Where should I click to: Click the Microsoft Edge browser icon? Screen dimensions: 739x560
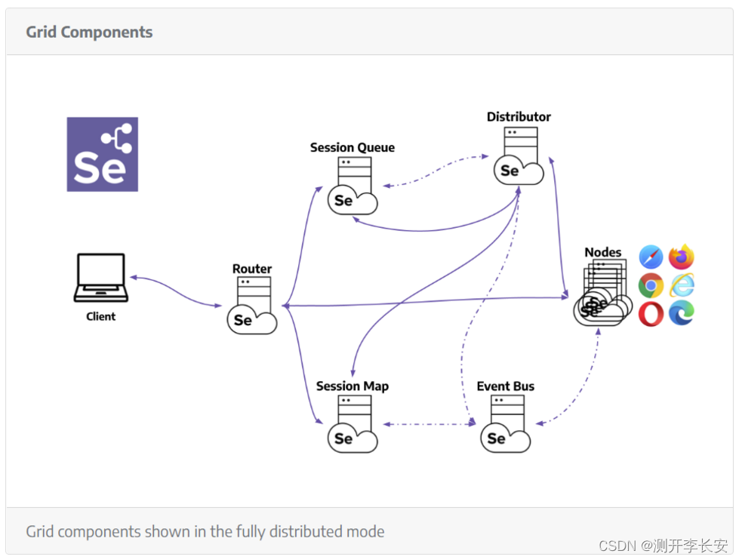pos(682,314)
